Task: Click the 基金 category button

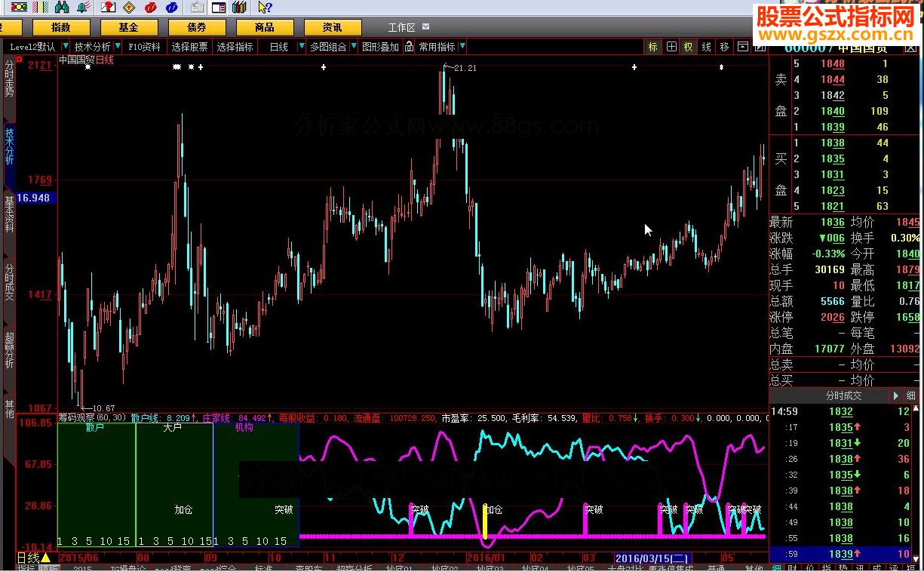Action: click(x=129, y=27)
